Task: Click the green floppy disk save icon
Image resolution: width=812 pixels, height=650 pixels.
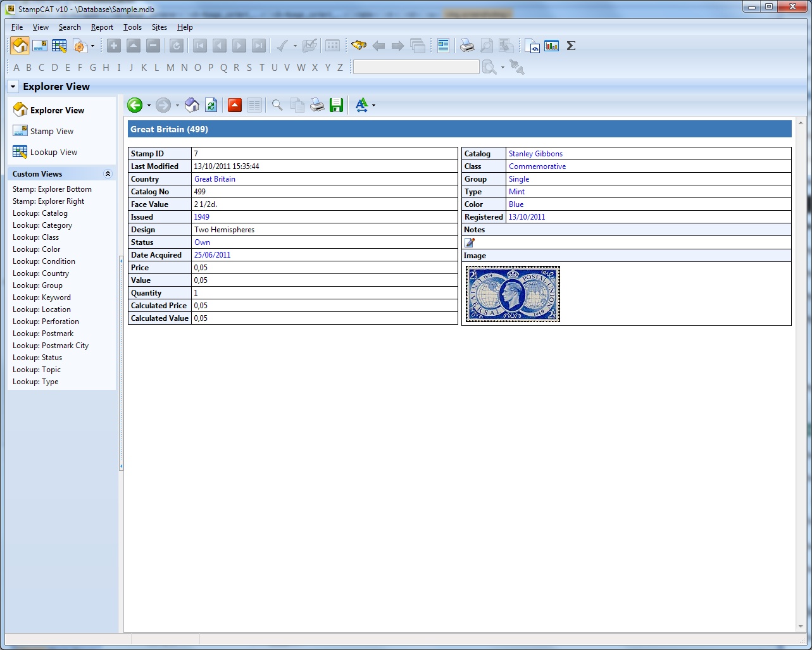Action: pos(336,105)
